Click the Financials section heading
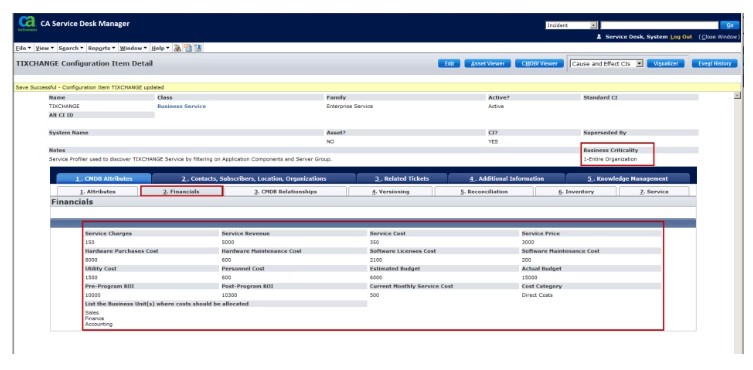 [x=72, y=202]
